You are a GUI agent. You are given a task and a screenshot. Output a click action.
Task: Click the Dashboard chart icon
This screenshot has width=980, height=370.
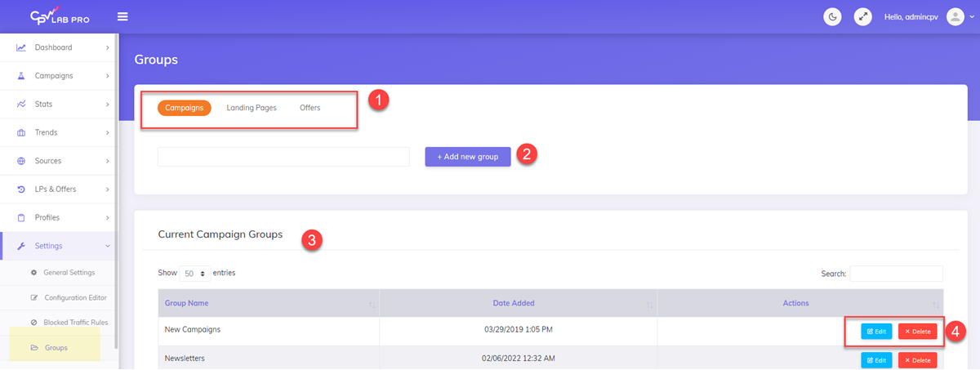coord(21,47)
